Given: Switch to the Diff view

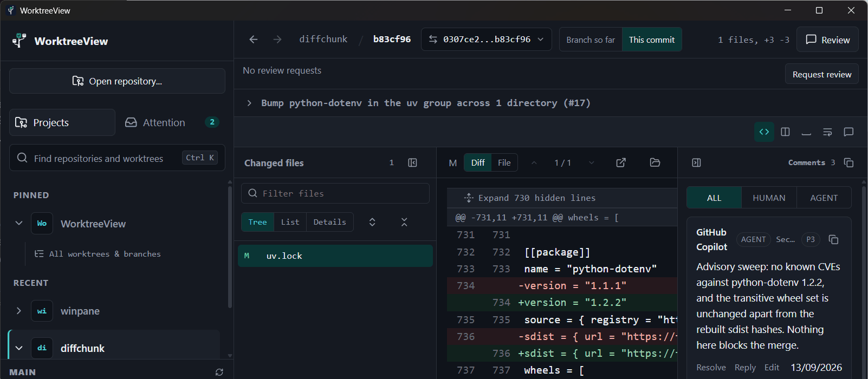Looking at the screenshot, I should point(478,162).
